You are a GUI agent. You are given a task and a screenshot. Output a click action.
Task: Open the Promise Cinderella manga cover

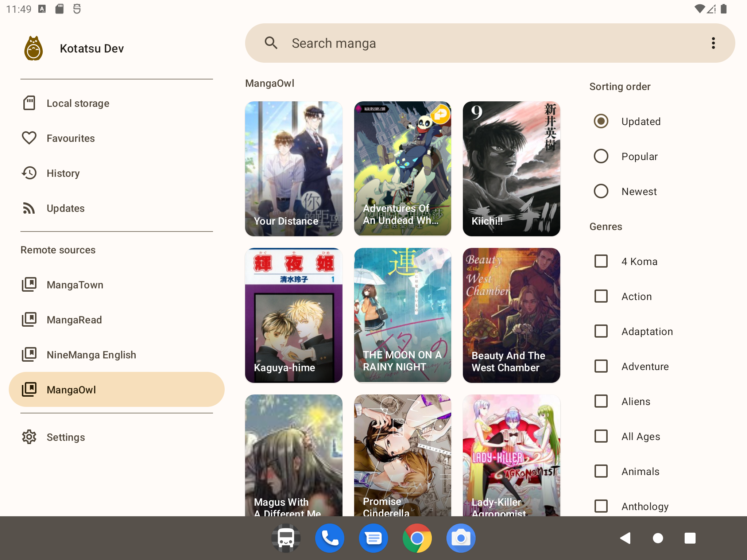[403, 455]
